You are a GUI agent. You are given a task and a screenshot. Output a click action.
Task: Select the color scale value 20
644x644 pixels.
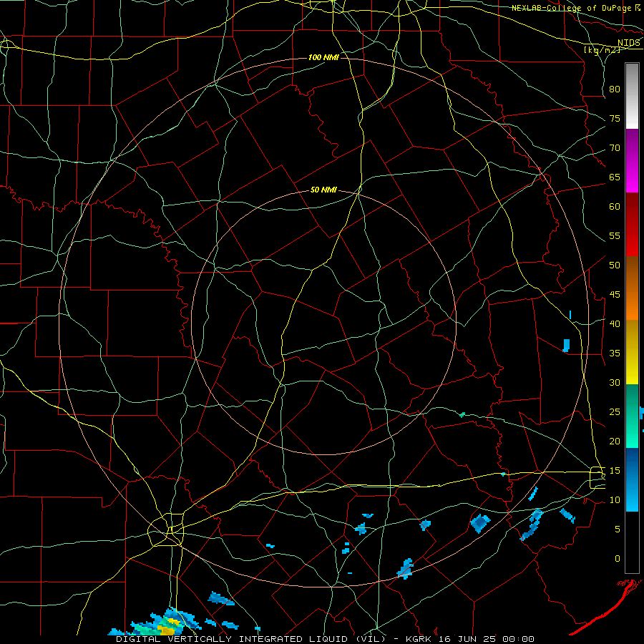coord(615,441)
